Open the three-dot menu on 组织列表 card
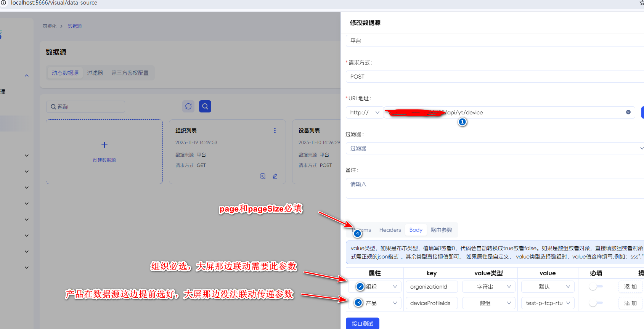 tap(275, 130)
